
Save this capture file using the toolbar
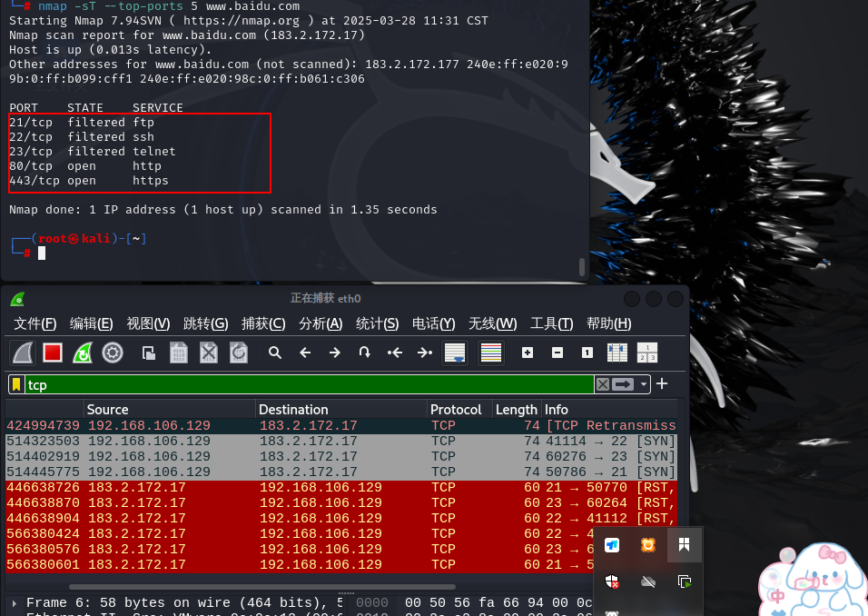click(178, 353)
